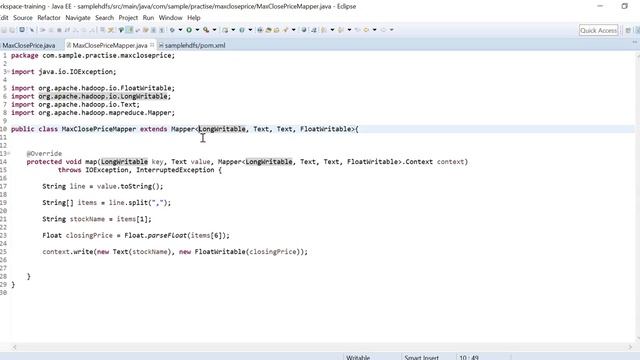Open the Help menu
This screenshot has width=640, height=360.
click(193, 18)
